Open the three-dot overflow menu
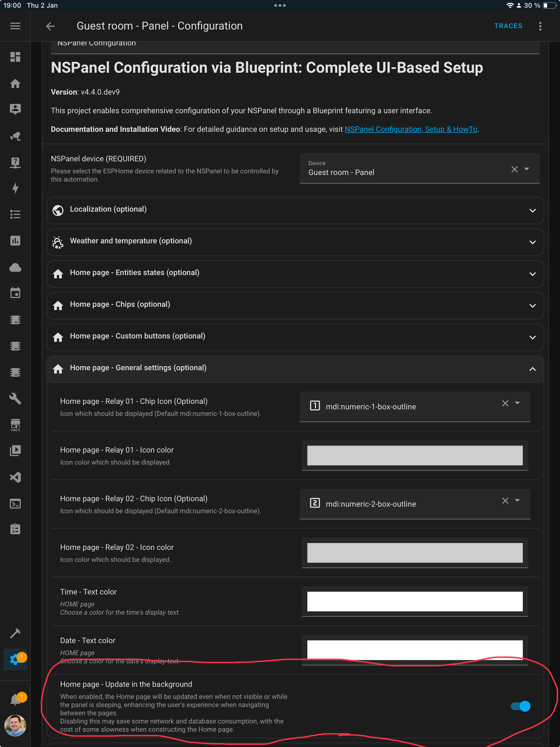 coord(540,26)
